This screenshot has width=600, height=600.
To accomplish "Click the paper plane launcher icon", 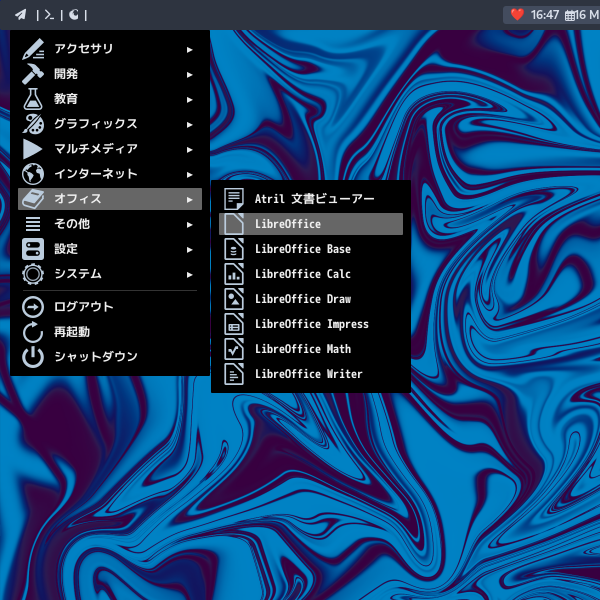I will (20, 15).
